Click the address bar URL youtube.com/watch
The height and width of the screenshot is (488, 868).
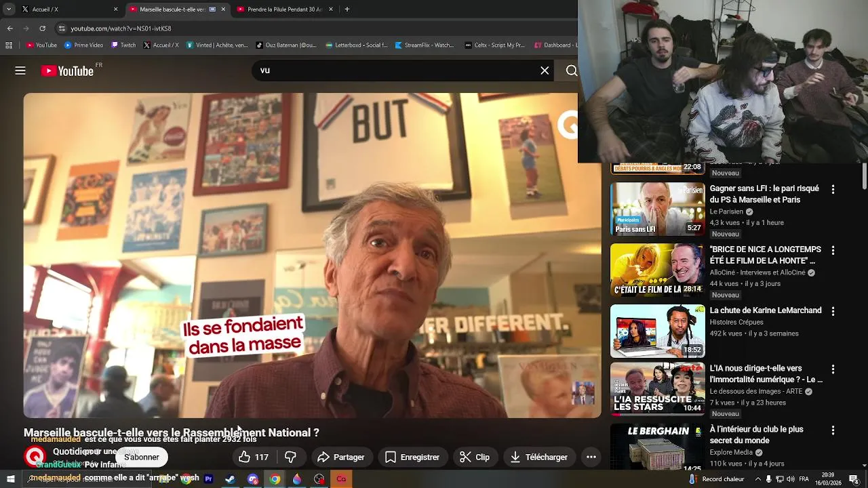(121, 28)
